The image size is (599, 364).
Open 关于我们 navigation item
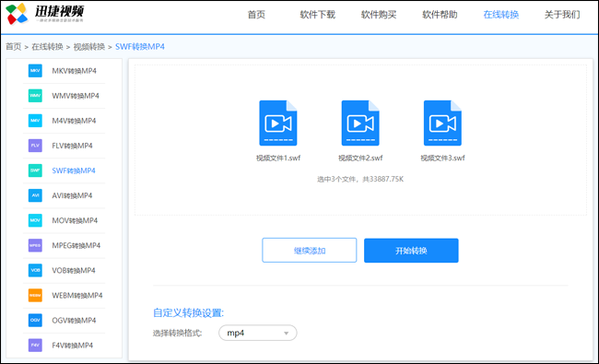[562, 15]
